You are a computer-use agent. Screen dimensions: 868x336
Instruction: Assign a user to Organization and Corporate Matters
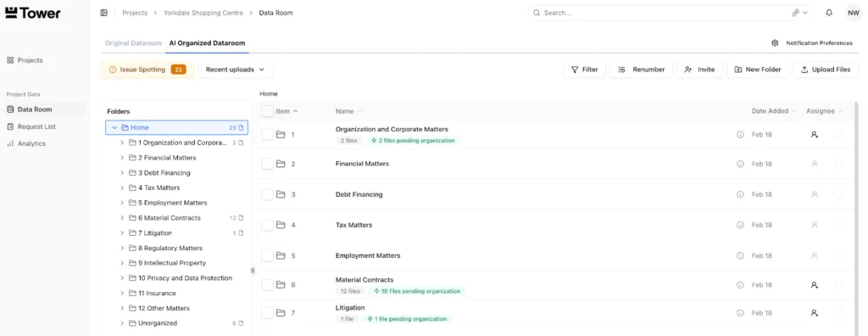click(x=815, y=135)
